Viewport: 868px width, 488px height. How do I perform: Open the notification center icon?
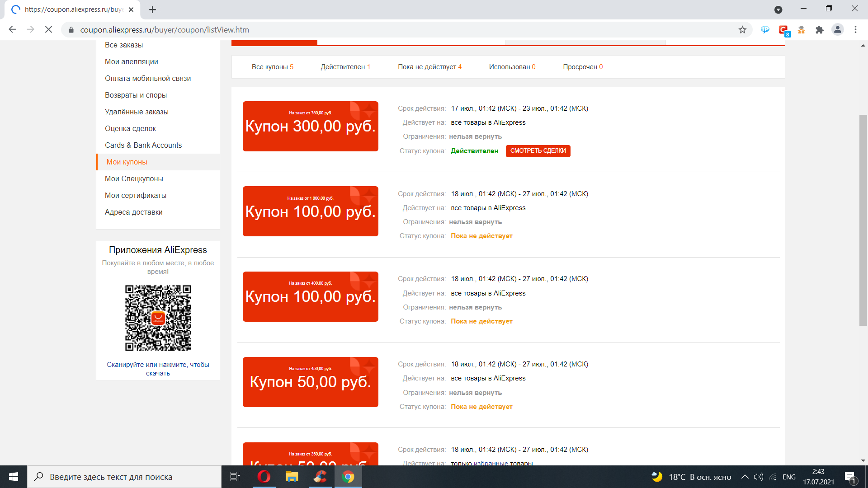[850, 477]
